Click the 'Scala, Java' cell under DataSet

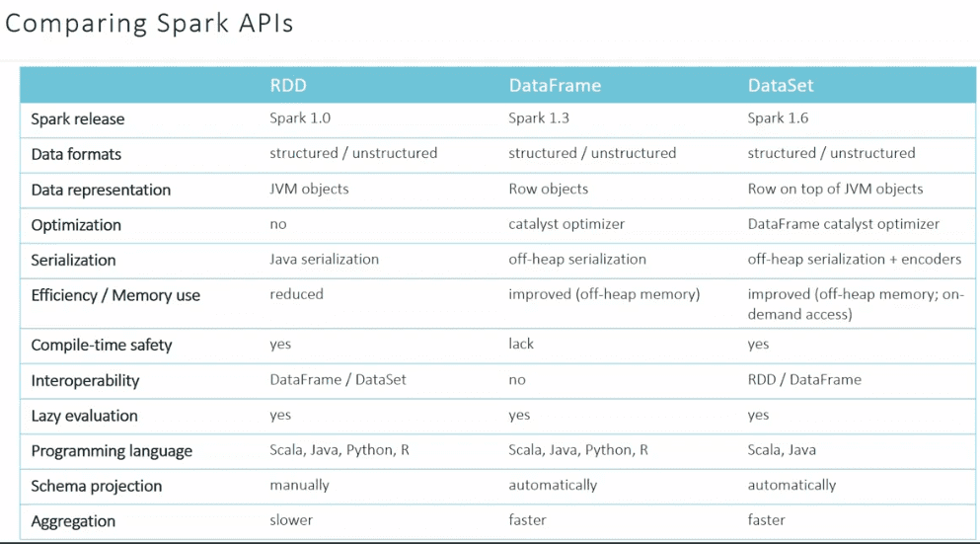tap(782, 450)
